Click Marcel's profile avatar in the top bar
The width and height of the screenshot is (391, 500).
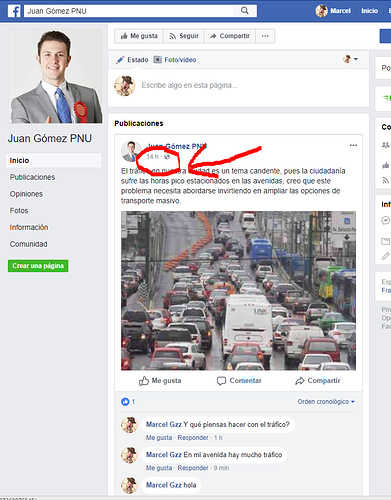[321, 11]
